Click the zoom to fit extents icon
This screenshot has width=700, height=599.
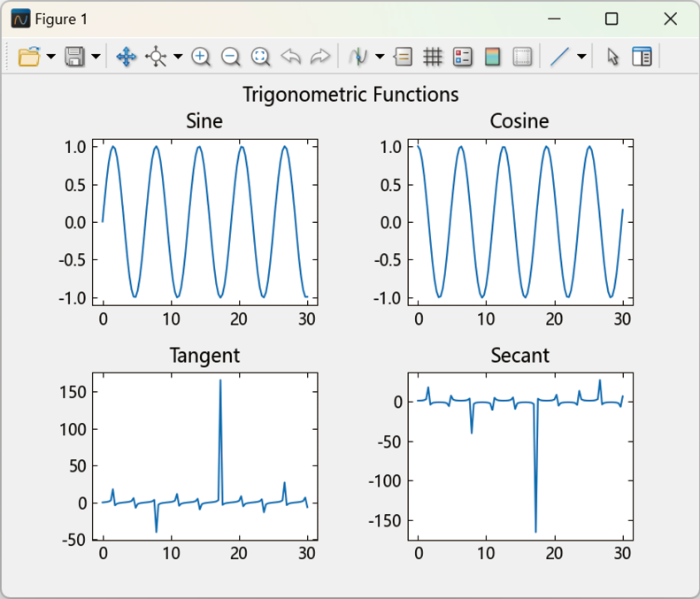pyautogui.click(x=261, y=57)
